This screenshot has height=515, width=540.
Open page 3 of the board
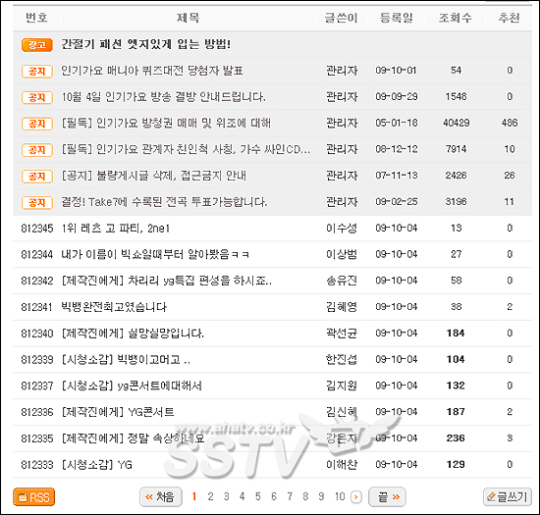tap(226, 496)
